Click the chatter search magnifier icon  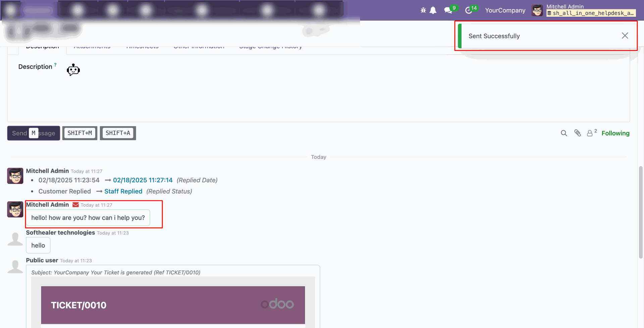564,133
